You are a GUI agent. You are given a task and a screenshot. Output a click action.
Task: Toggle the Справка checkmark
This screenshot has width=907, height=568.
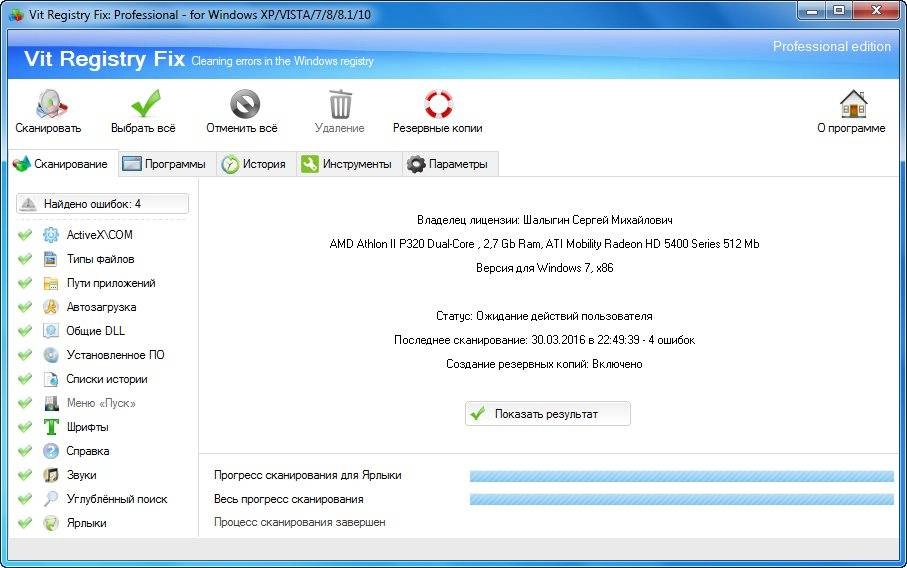coord(25,451)
